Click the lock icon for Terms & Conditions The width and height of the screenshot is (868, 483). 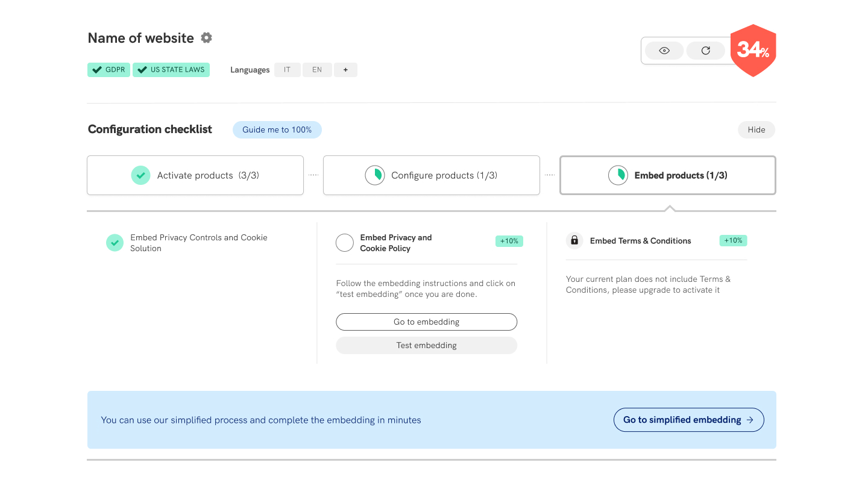[574, 241]
